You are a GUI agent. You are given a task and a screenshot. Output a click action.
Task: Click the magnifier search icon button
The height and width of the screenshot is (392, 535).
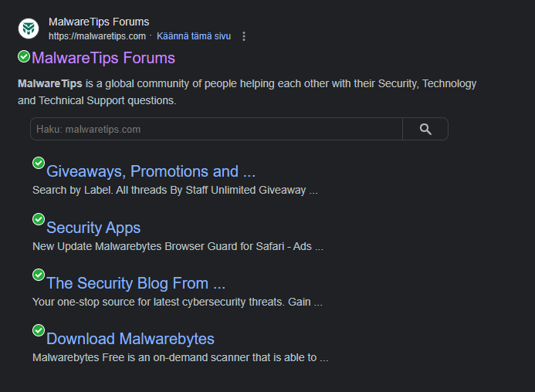[x=425, y=129]
